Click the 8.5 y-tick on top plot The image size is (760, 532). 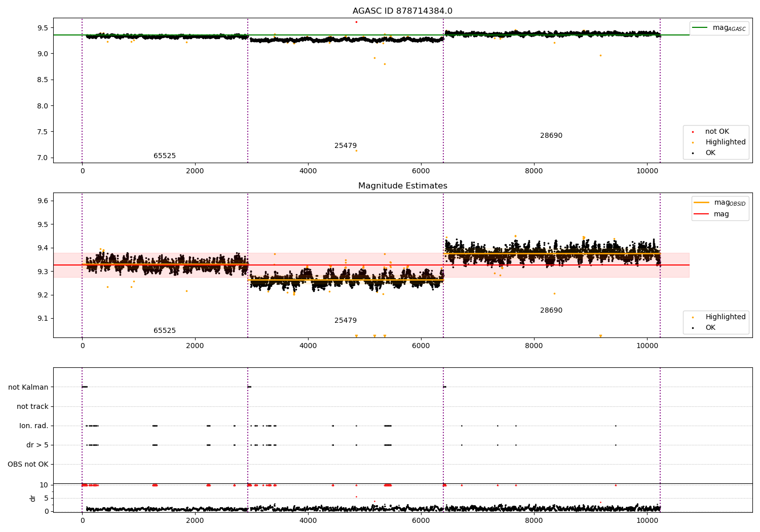click(x=43, y=80)
